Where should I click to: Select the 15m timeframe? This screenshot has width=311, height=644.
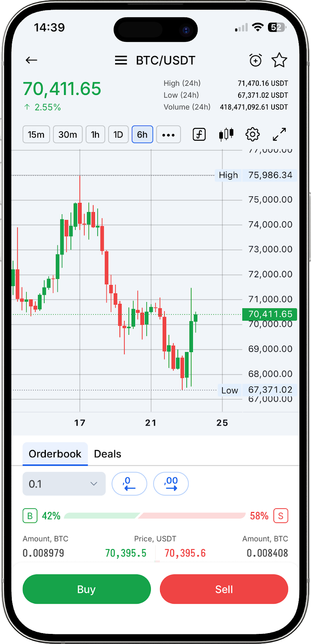point(36,134)
